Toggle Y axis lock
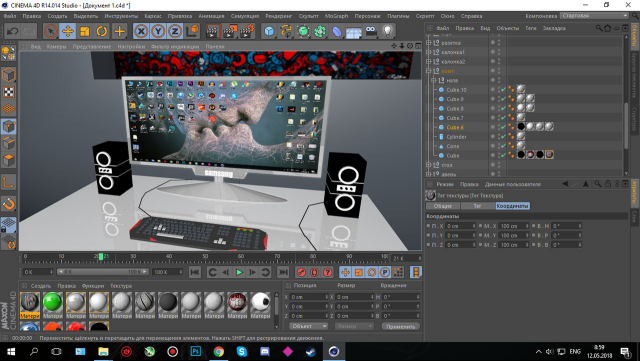 (158, 31)
